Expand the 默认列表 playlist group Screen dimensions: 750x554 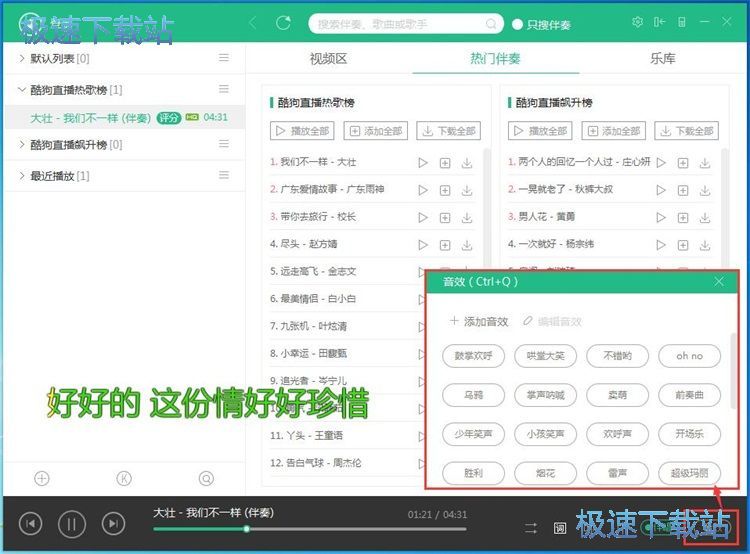tap(22, 59)
